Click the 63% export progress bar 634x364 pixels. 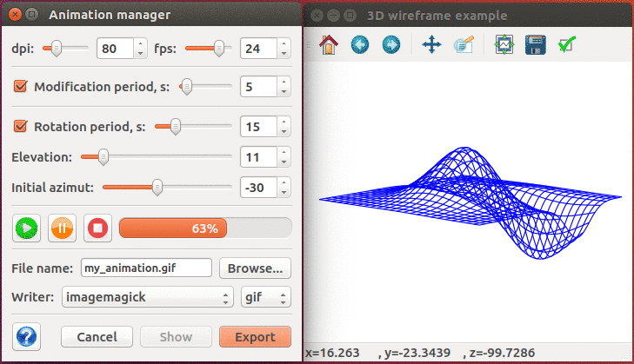coord(205,228)
